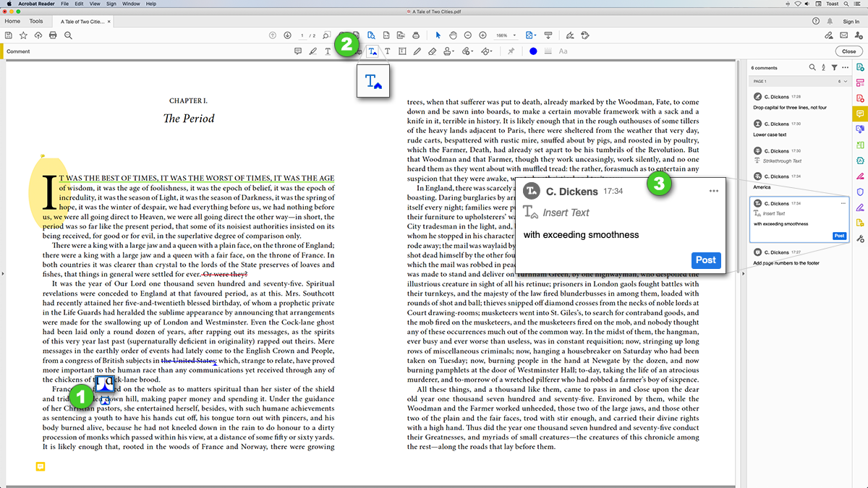Image resolution: width=868 pixels, height=488 pixels.
Task: Toggle the keep tool selected pin
Action: (x=511, y=51)
